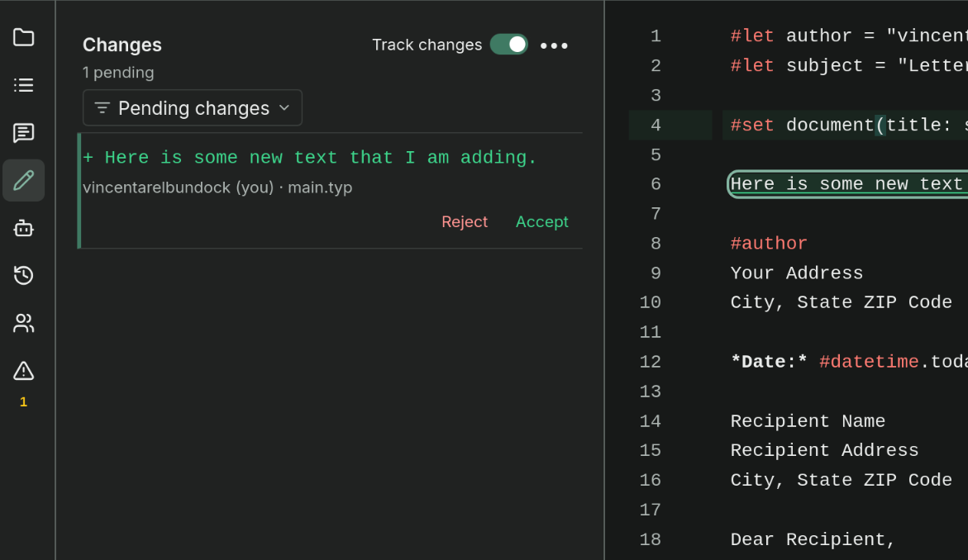Click the 1 pending count text
968x560 pixels.
click(118, 73)
